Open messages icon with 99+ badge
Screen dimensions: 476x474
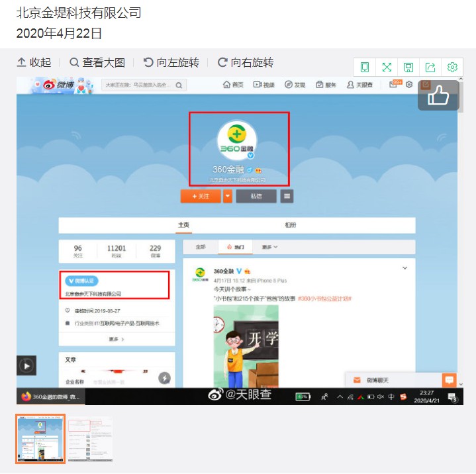tap(395, 84)
